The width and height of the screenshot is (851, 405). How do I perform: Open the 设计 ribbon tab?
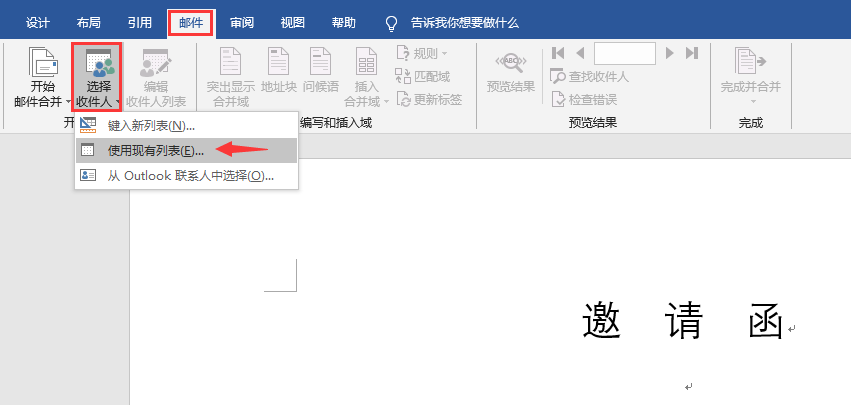38,23
